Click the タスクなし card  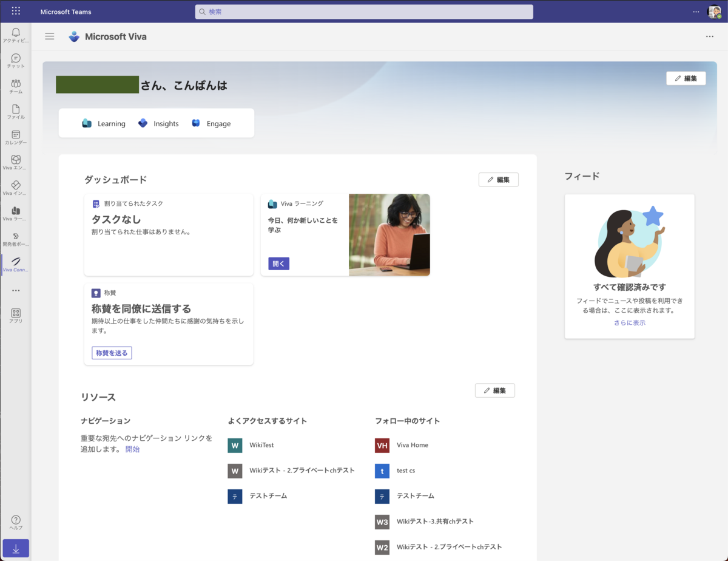pos(169,235)
